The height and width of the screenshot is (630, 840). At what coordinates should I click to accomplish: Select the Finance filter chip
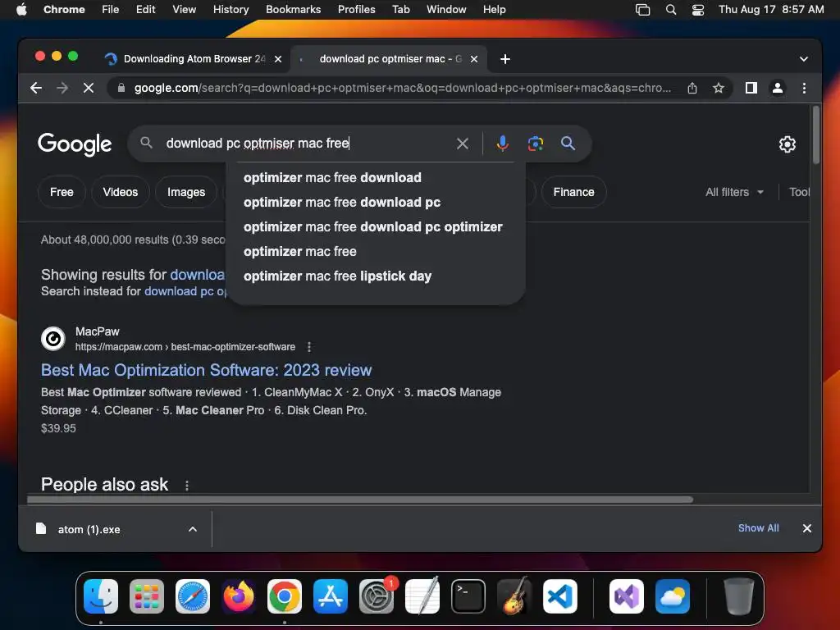573,192
